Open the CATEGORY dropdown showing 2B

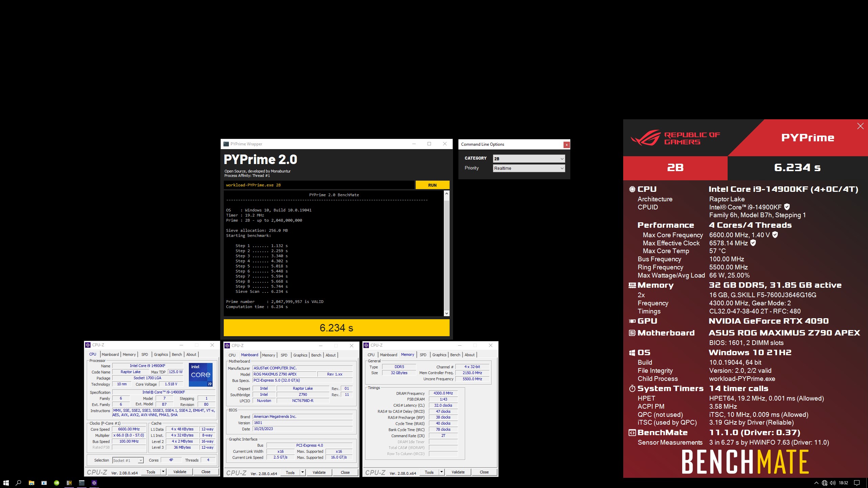[x=529, y=159]
